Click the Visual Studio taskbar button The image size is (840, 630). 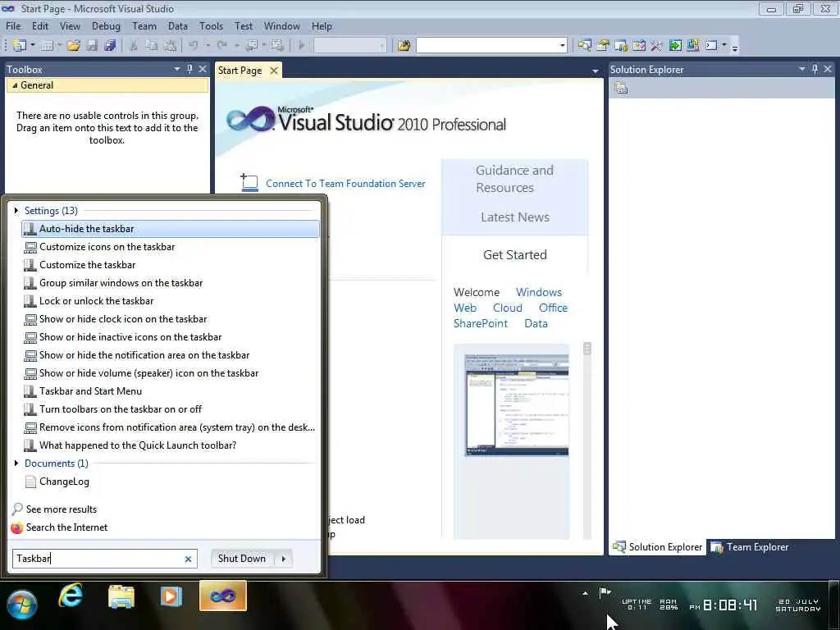click(223, 596)
